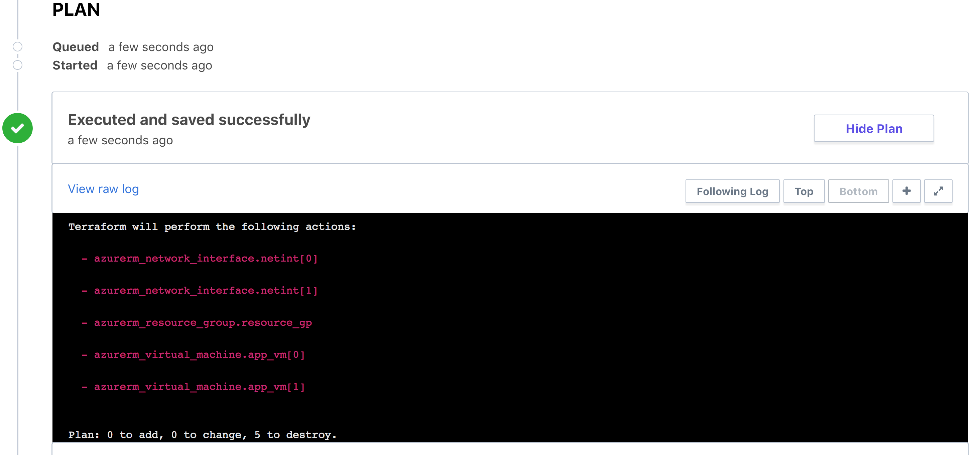Click the 'Executed and saved successfully' heading
The height and width of the screenshot is (455, 980).
tap(189, 120)
